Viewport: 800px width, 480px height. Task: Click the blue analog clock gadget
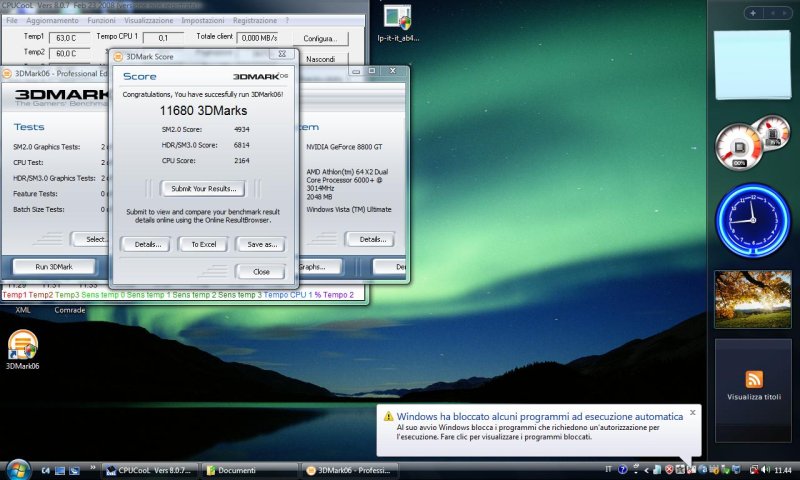(x=753, y=220)
